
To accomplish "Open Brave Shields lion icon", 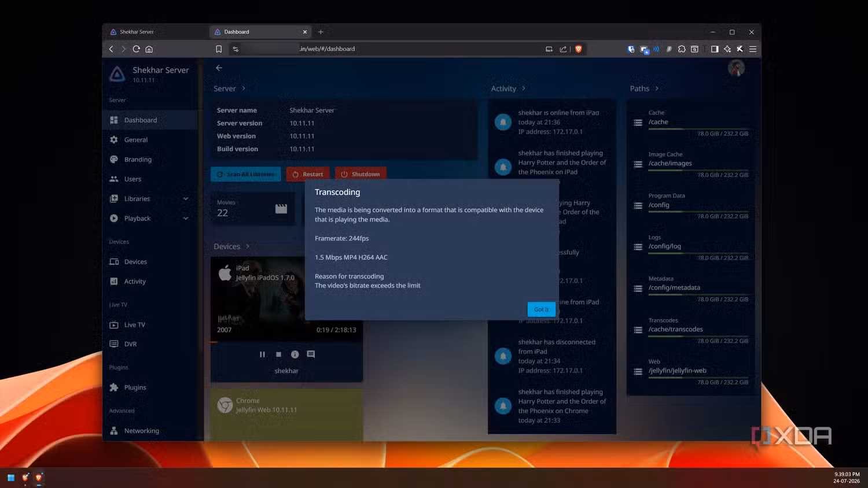I will 578,49.
